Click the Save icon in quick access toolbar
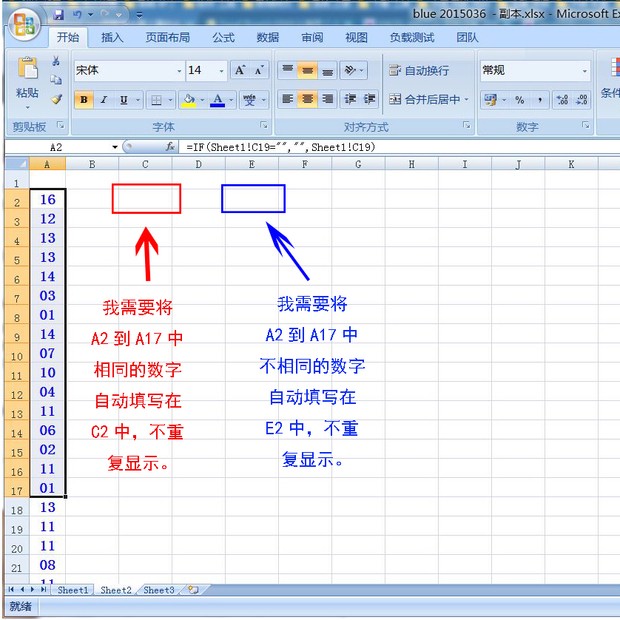This screenshot has width=620, height=620. [59, 15]
